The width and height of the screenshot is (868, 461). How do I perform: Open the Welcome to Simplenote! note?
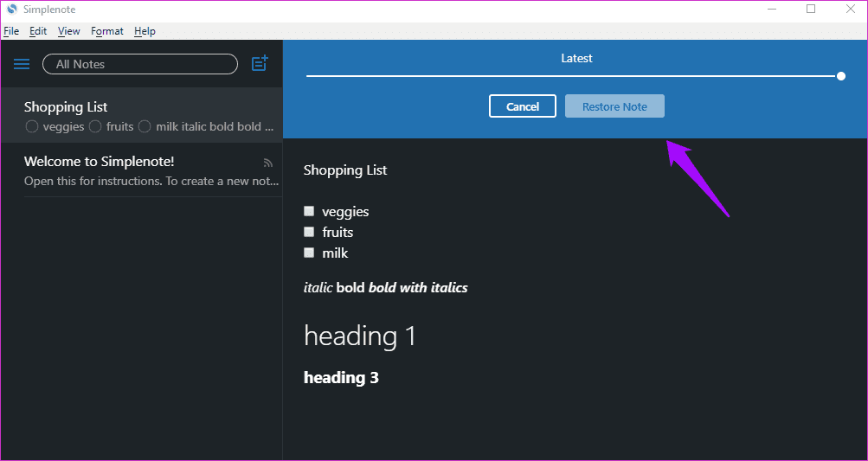coord(142,170)
